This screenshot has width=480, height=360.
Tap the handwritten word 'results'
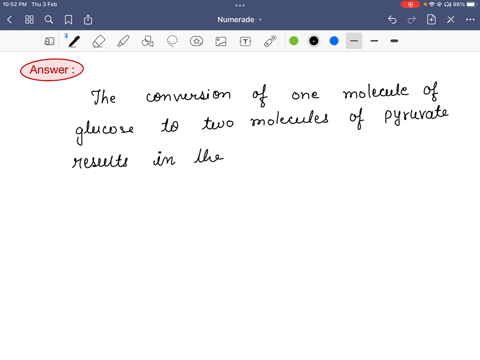(100, 161)
